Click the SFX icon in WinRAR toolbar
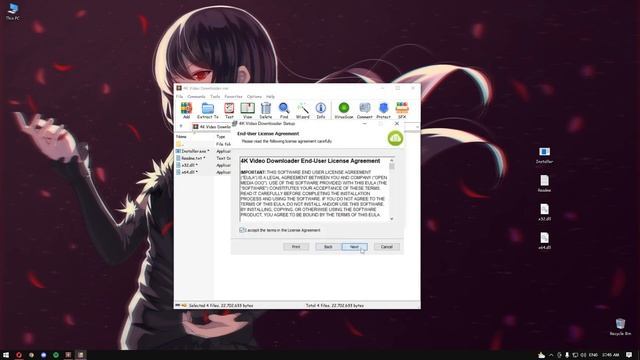Image resolution: width=640 pixels, height=360 pixels. [402, 110]
